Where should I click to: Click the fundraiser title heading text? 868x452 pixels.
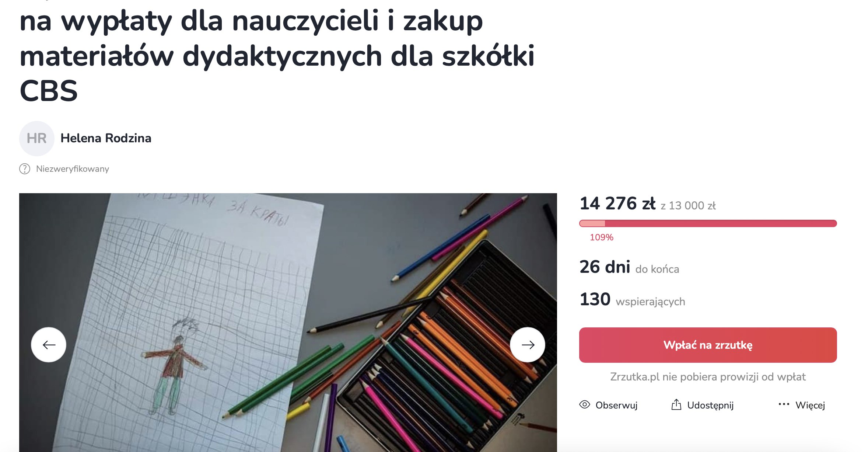coord(277,55)
